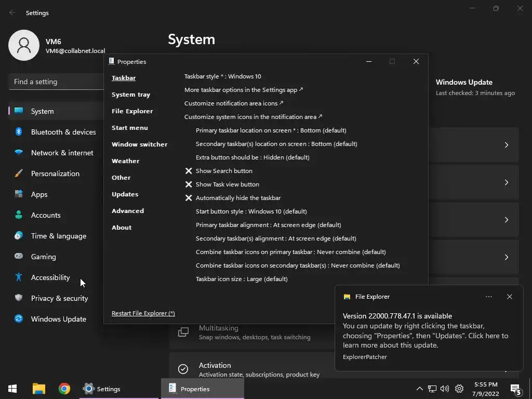The height and width of the screenshot is (399, 532).
Task: Change Primary taskbar location on screen
Action: pos(271,130)
